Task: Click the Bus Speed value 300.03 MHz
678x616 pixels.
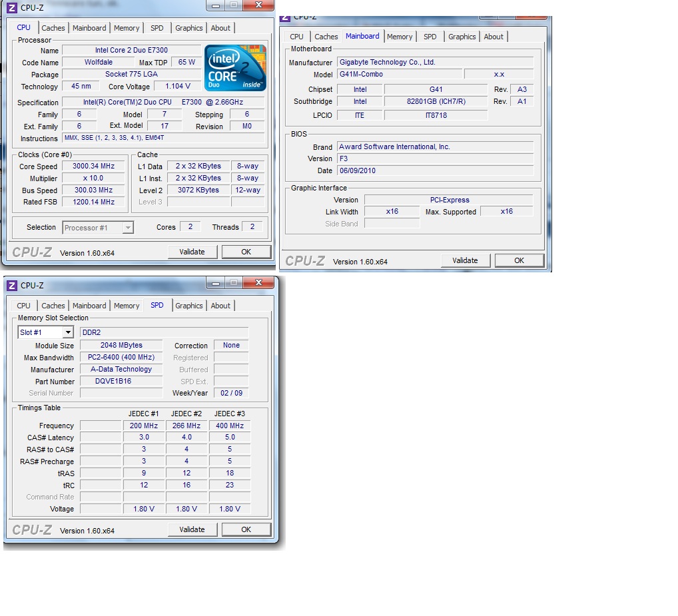Action: tap(93, 190)
